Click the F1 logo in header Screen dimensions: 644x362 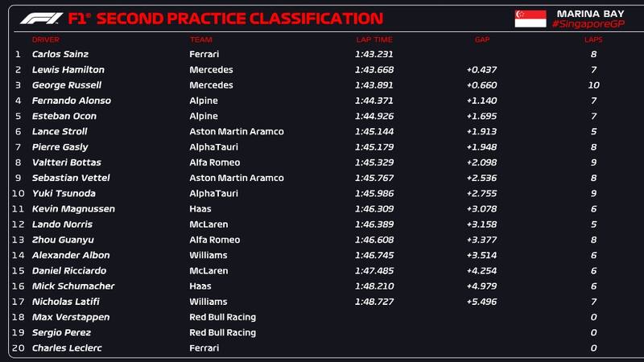[41, 18]
